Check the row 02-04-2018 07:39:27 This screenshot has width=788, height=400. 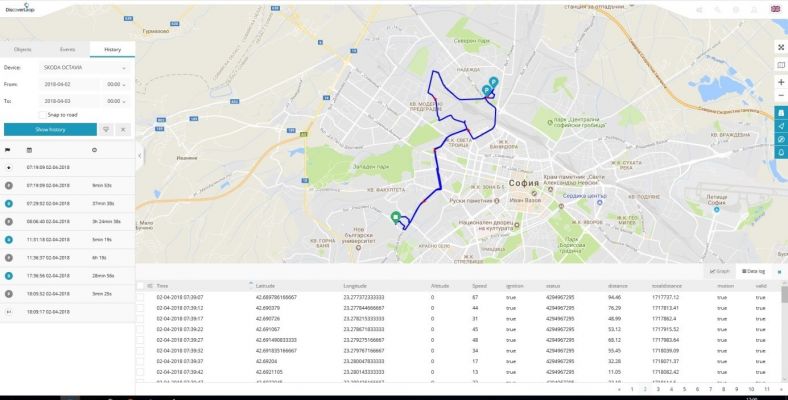coord(140,340)
